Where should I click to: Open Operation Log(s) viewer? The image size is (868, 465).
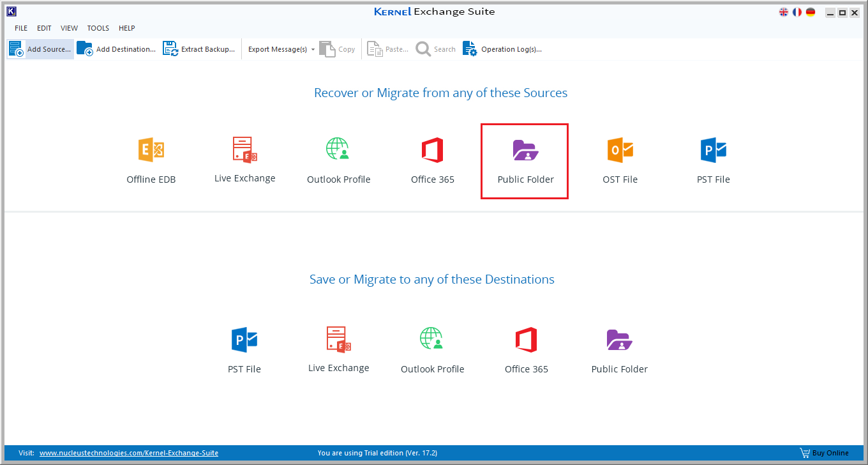pyautogui.click(x=502, y=49)
